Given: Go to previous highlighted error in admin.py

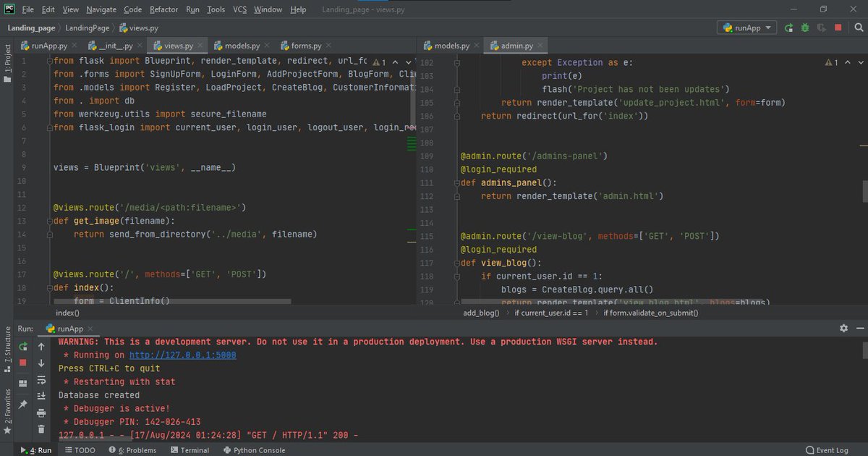Looking at the screenshot, I should [x=847, y=62].
